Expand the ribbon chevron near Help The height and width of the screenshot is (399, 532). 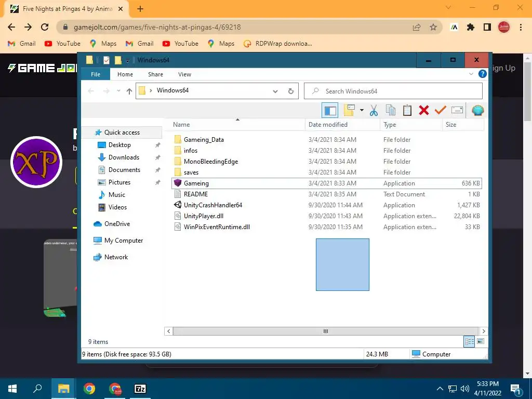coord(471,74)
